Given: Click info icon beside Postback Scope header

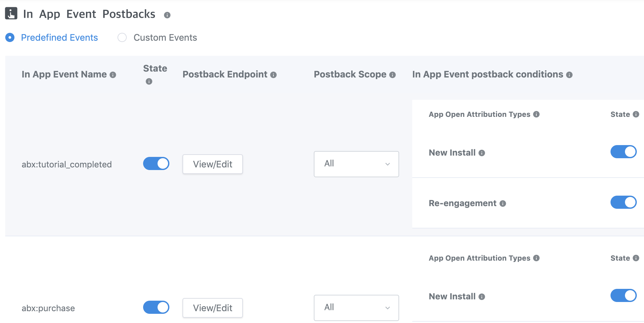Looking at the screenshot, I should click(x=392, y=75).
